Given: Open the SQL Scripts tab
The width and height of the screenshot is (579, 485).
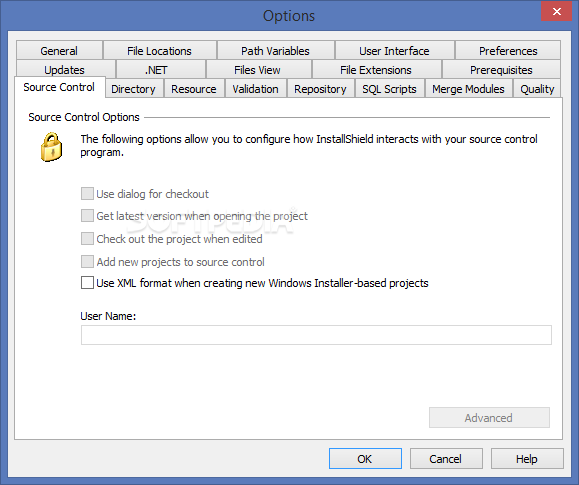Looking at the screenshot, I should coord(389,89).
